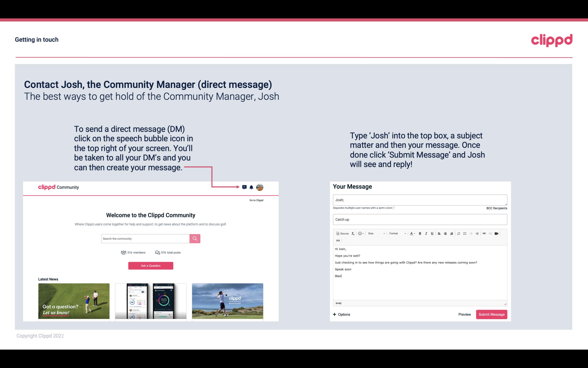
Task: Toggle the Options expander panel
Action: point(341,315)
